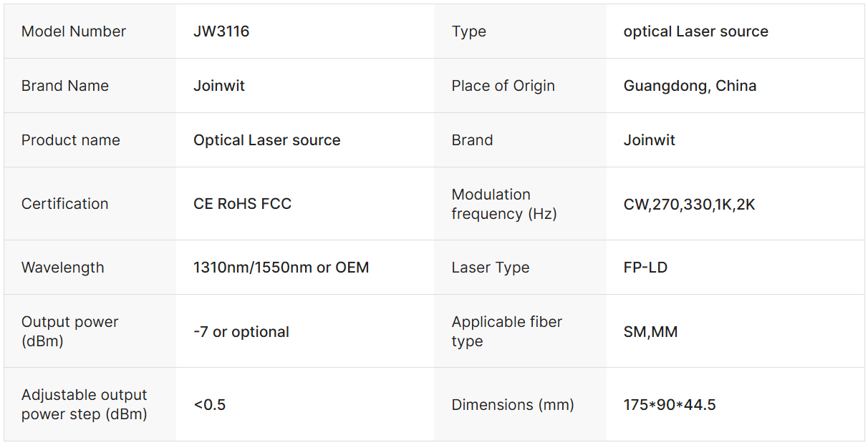Click the 1310nm/1550nm or OEM value
The height and width of the screenshot is (445, 868).
point(281,268)
